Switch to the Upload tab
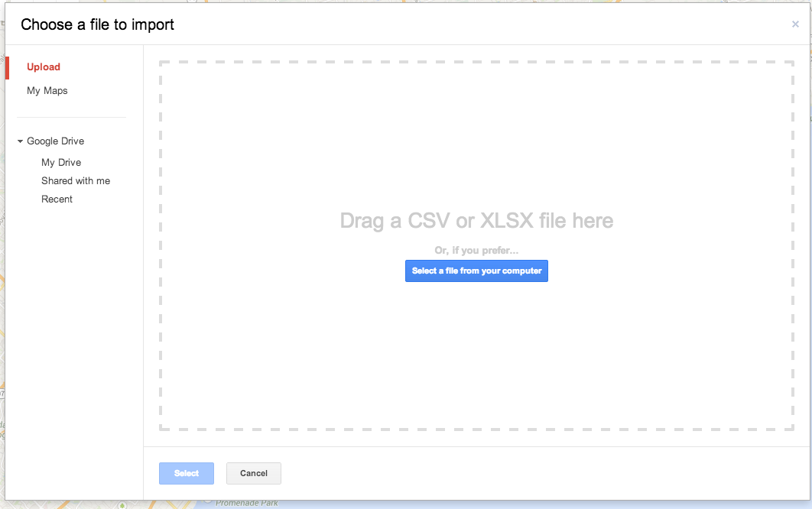 (44, 67)
